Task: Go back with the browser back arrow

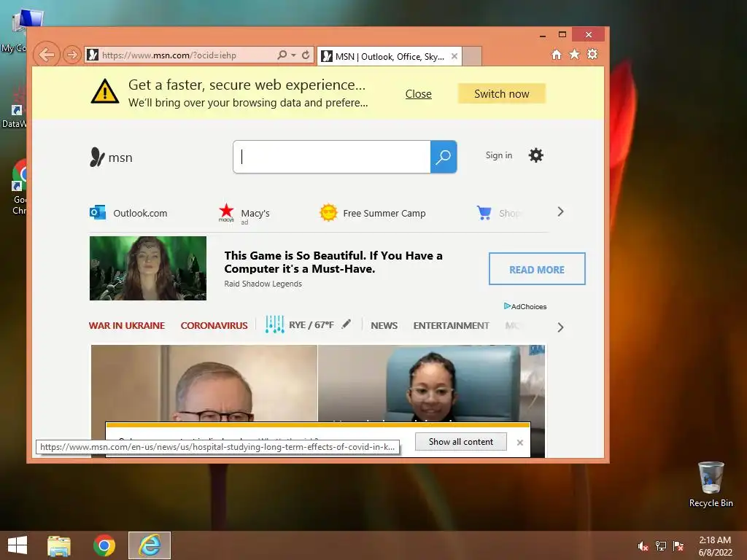Action: pos(47,55)
